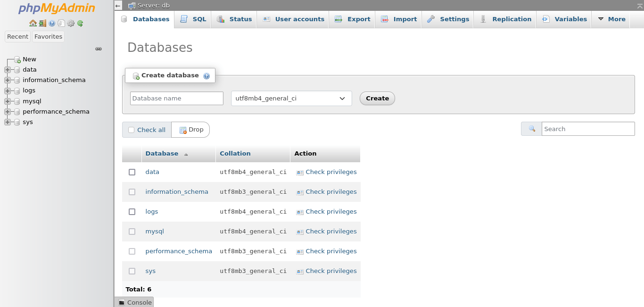644x307 pixels.
Task: Check privileges for the data database
Action: click(x=326, y=172)
